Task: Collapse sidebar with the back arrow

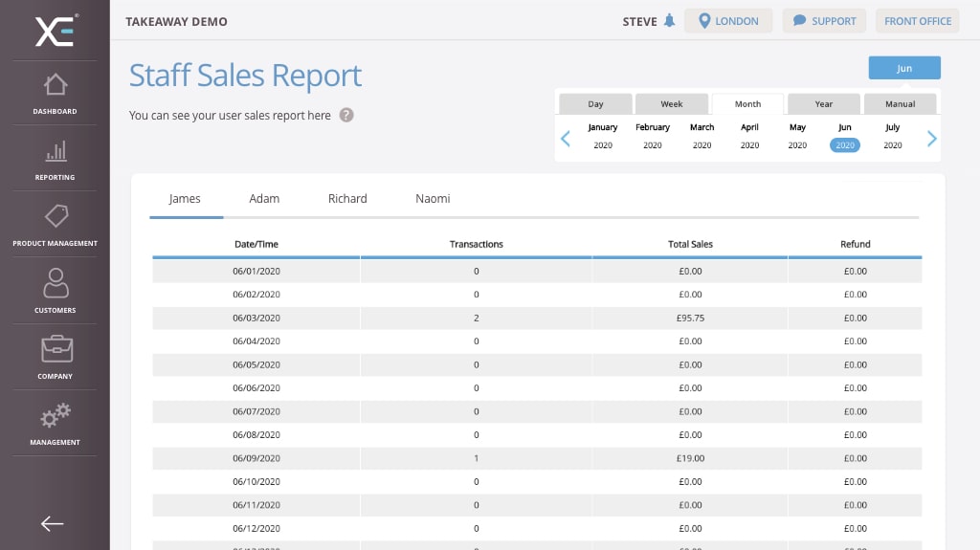Action: click(53, 523)
